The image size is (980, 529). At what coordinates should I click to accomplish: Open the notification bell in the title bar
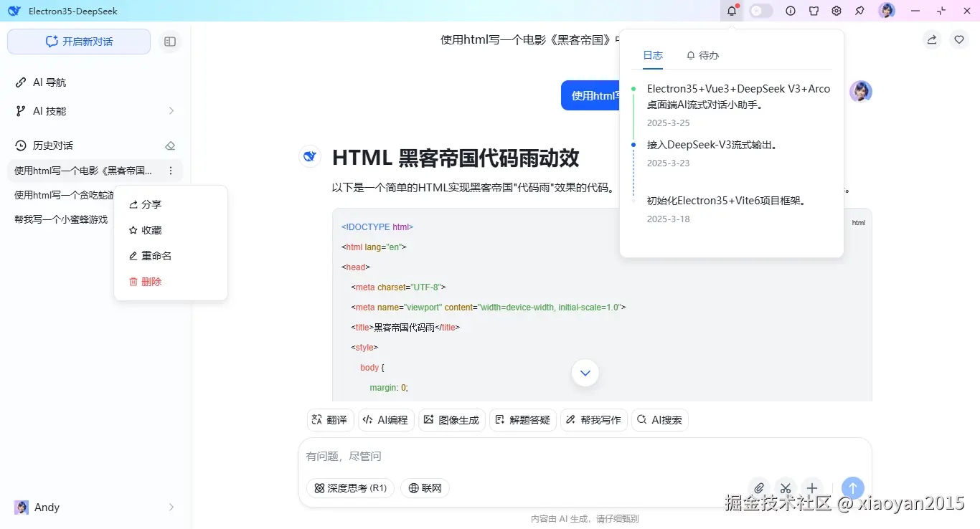point(731,11)
